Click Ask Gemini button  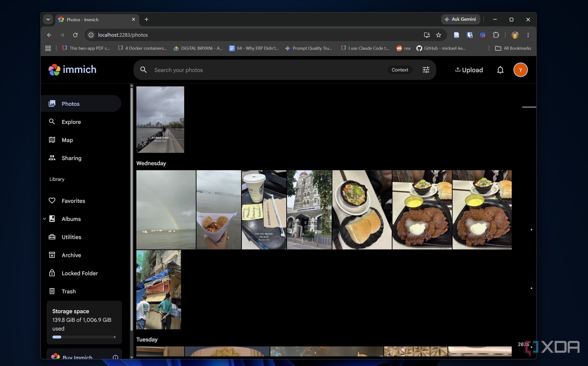[461, 19]
